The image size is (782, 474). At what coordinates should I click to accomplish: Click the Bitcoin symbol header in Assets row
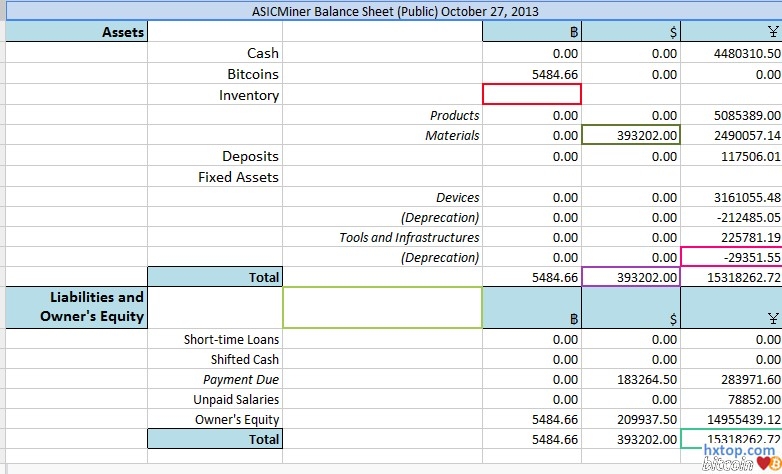click(x=573, y=32)
